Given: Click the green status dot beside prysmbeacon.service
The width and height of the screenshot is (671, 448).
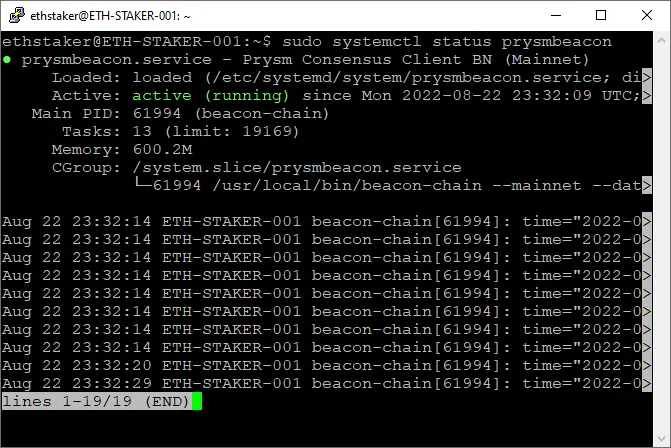Looking at the screenshot, I should pos(7,59).
